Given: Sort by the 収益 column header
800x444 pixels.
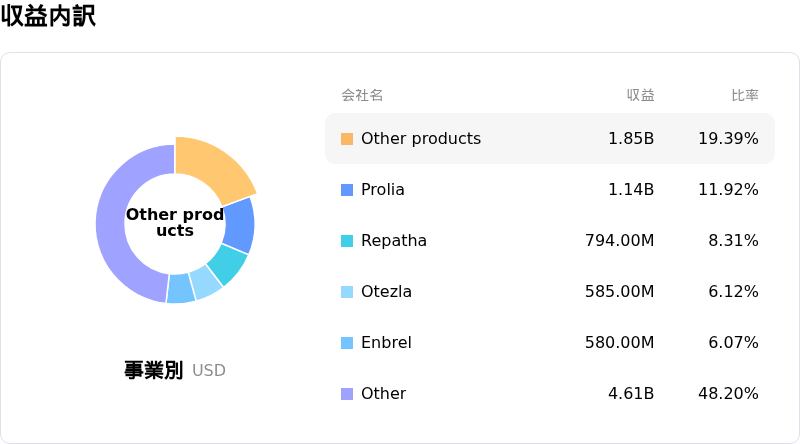Looking at the screenshot, I should (x=640, y=96).
